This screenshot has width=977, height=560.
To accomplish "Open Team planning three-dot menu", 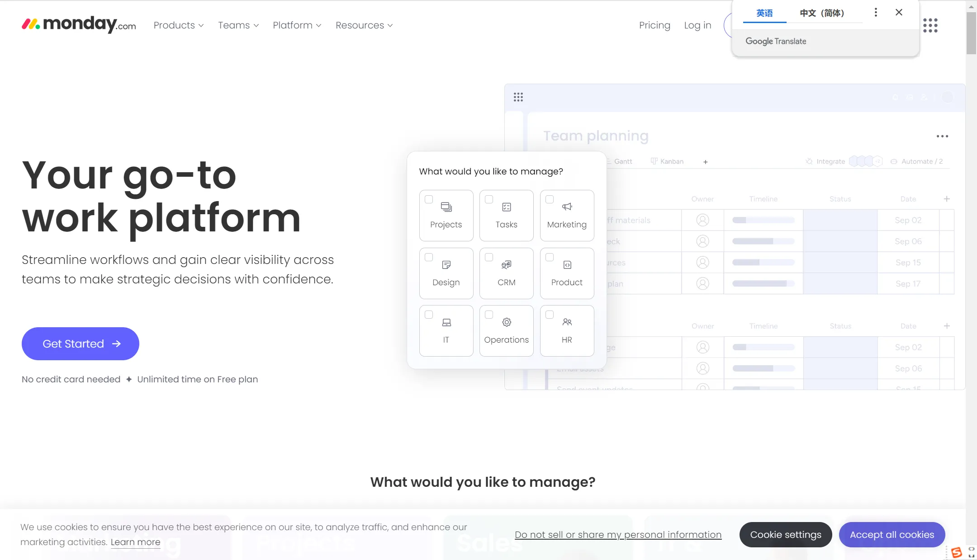I will (x=942, y=136).
